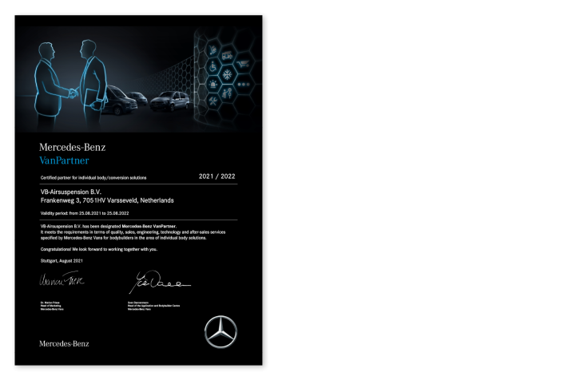This screenshot has width=588, height=372.
Task: Click the blue VanPartner title
Action: pos(64,160)
